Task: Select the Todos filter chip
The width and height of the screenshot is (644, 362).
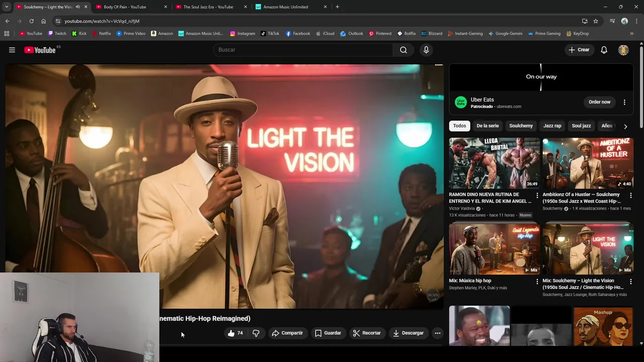Action: pyautogui.click(x=459, y=126)
